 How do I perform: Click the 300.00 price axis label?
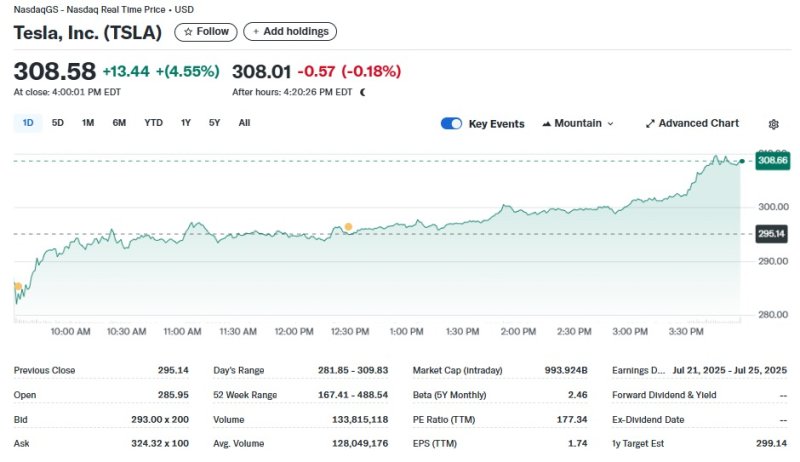pyautogui.click(x=773, y=207)
